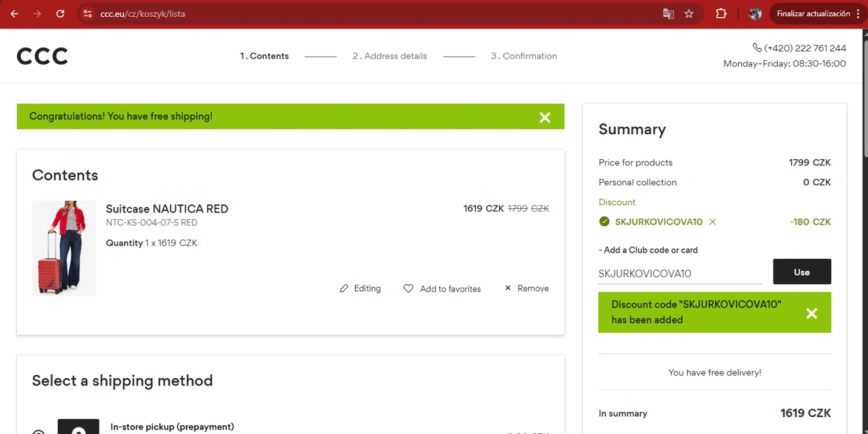868x434 pixels.
Task: Click the Editing label of the cart item
Action: (367, 288)
